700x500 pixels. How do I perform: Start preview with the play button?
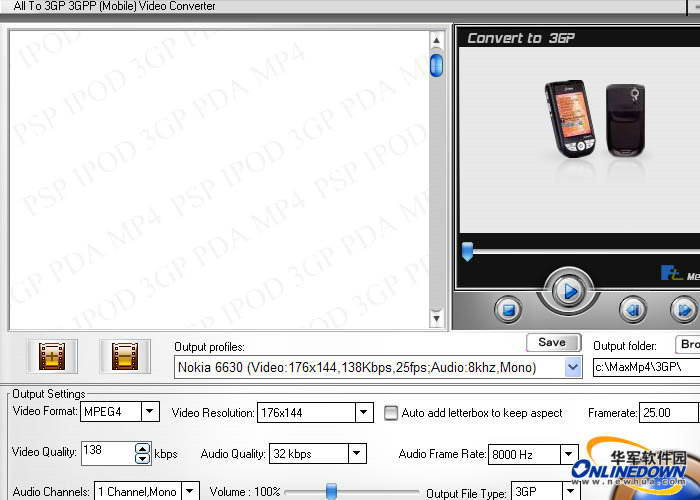pyautogui.click(x=568, y=291)
